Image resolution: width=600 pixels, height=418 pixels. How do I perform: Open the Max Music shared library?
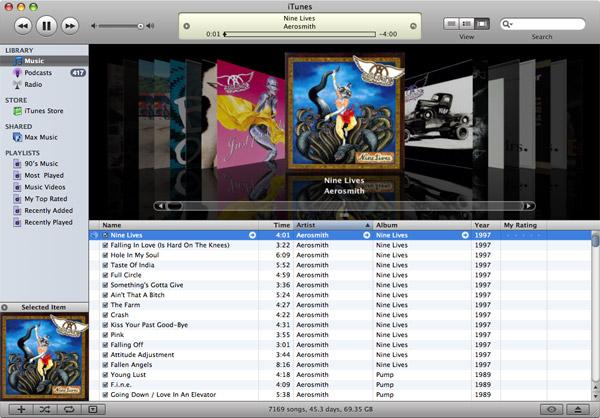tap(44, 137)
